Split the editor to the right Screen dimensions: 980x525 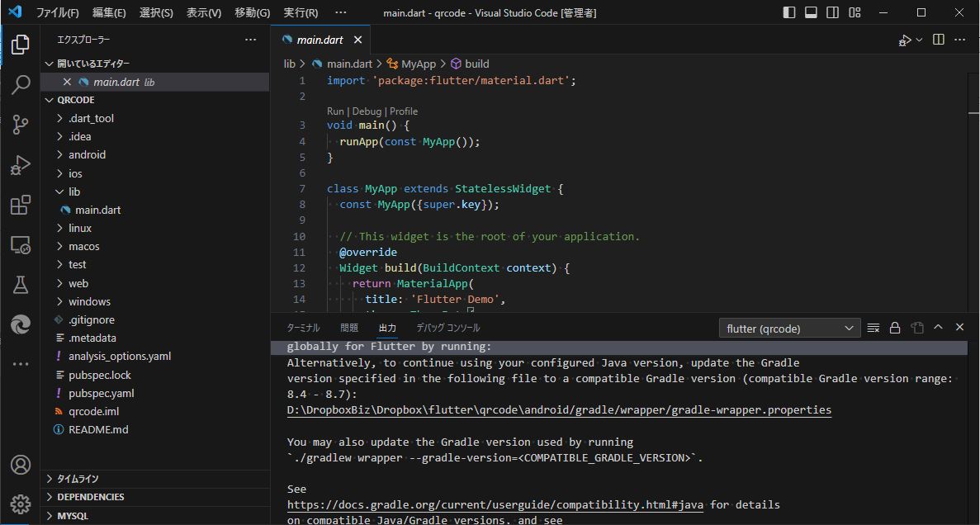click(938, 40)
